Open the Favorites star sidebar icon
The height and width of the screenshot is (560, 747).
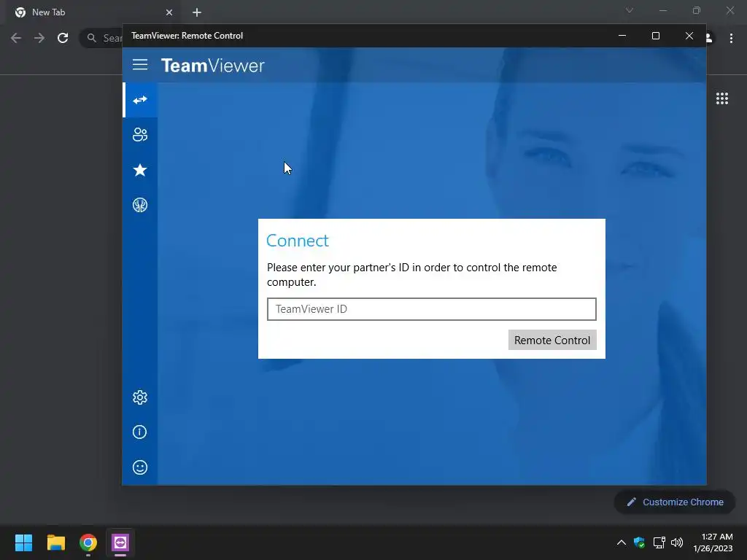tap(140, 170)
